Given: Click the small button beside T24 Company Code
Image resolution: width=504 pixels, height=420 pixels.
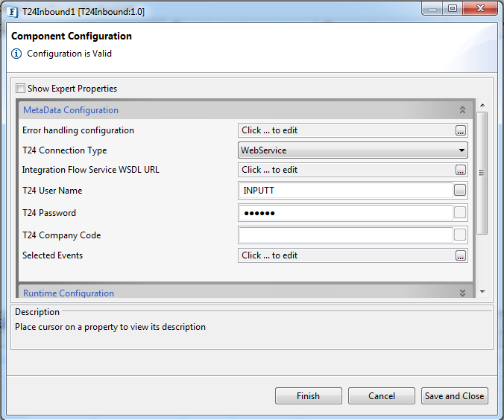Looking at the screenshot, I should pos(460,235).
